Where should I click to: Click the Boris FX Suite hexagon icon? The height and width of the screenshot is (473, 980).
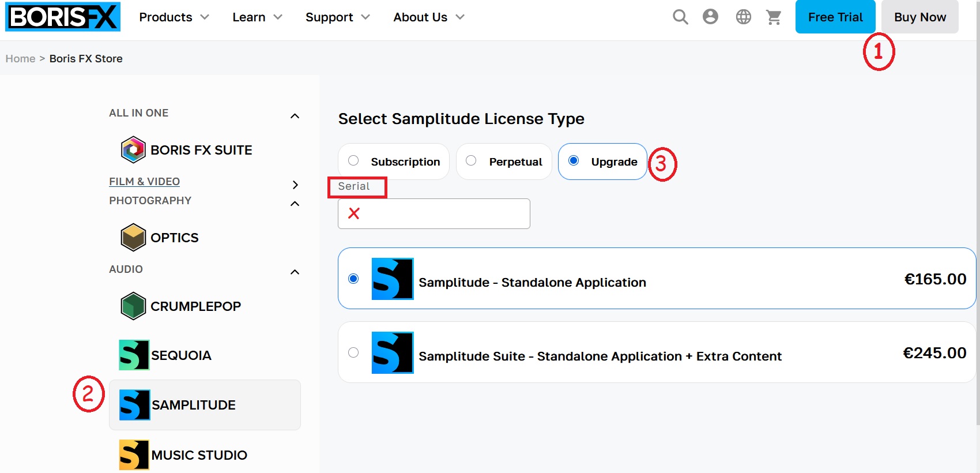[x=133, y=150]
